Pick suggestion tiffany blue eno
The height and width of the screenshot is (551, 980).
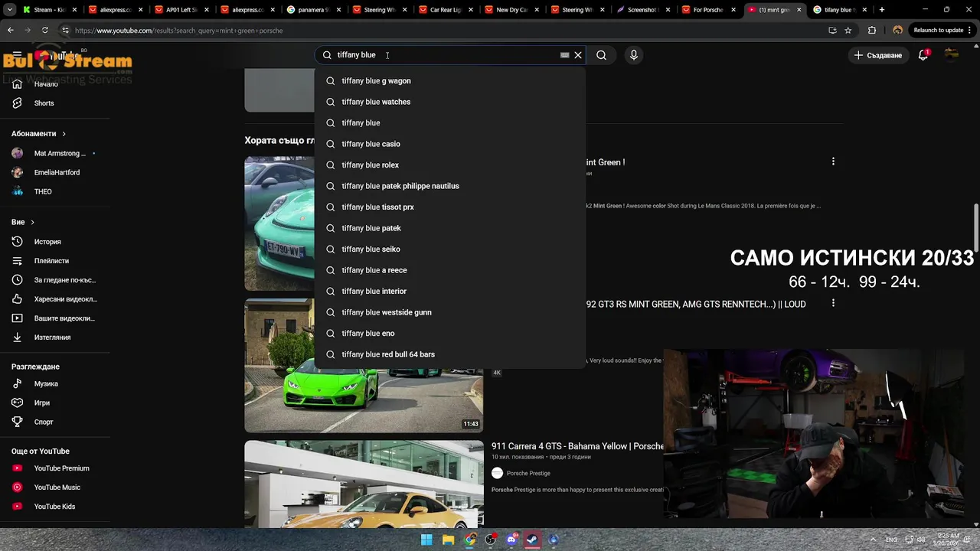pyautogui.click(x=450, y=333)
